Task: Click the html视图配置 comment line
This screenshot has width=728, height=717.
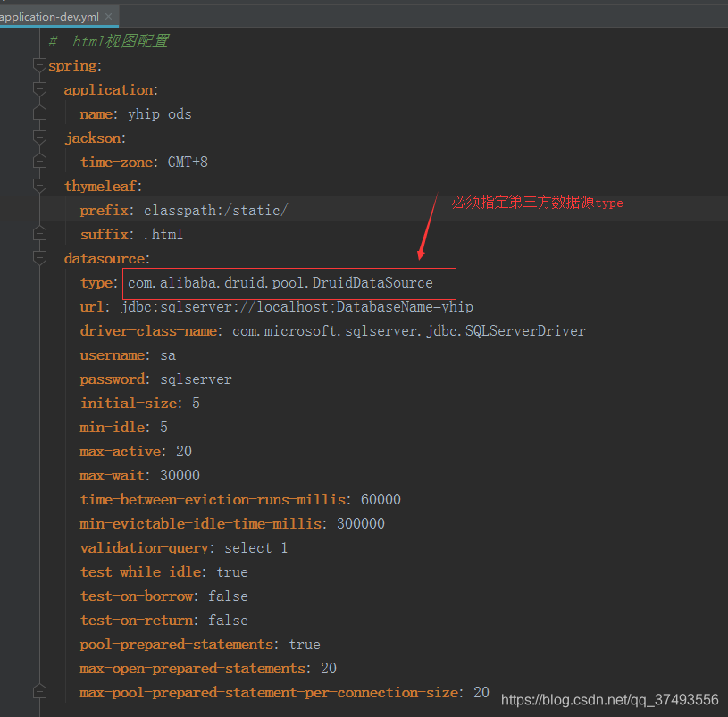Action: [x=109, y=41]
